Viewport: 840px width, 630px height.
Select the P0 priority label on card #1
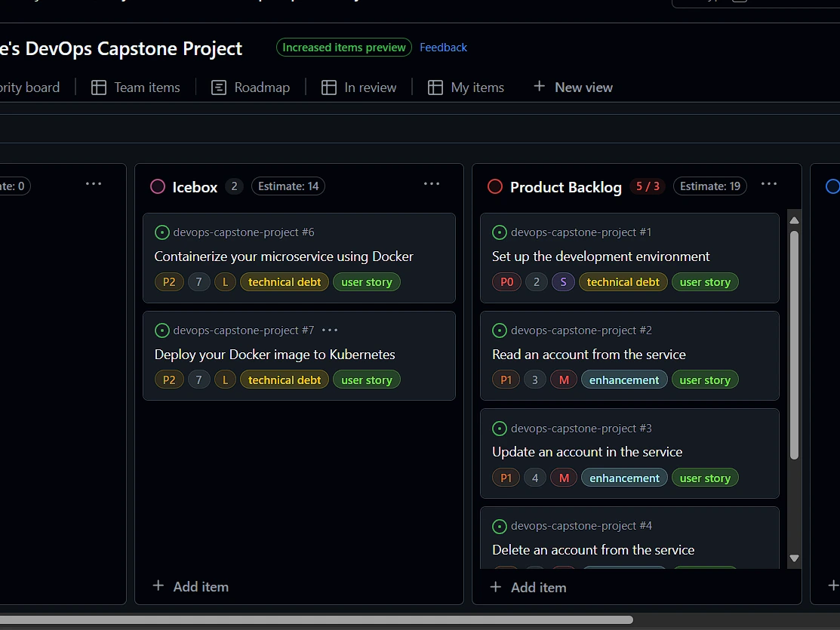(506, 281)
